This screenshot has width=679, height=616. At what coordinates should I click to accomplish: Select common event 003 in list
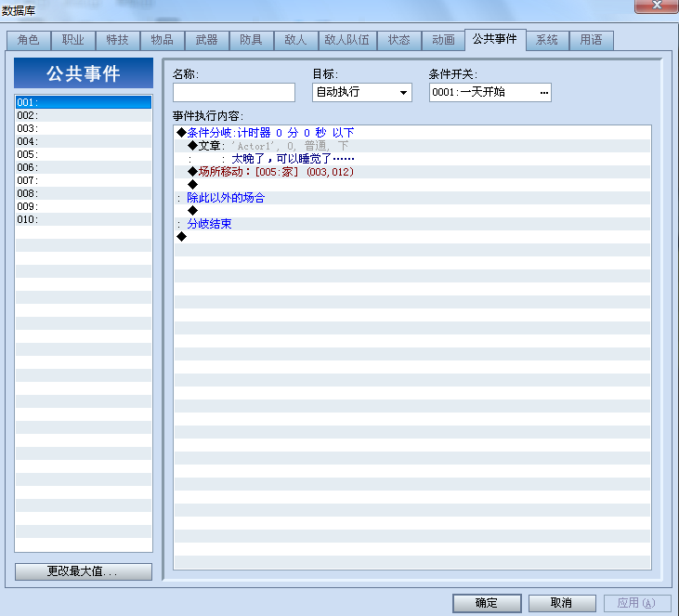(84, 128)
